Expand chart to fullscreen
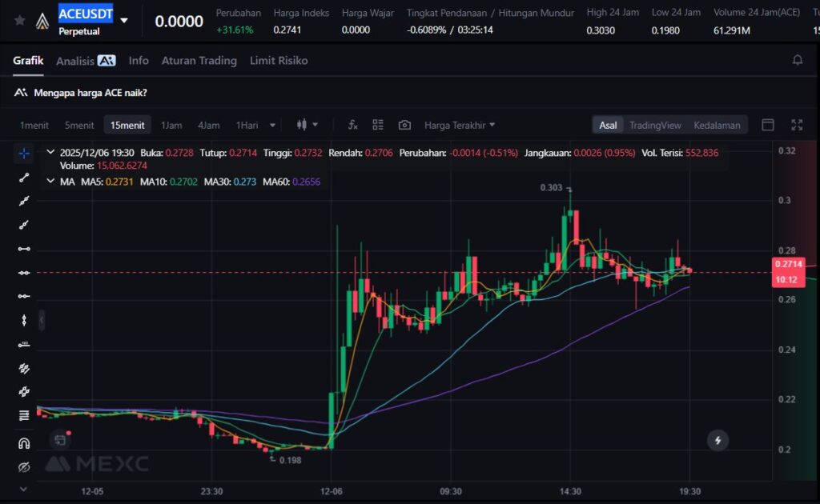Viewport: 820px width, 504px height. (797, 125)
